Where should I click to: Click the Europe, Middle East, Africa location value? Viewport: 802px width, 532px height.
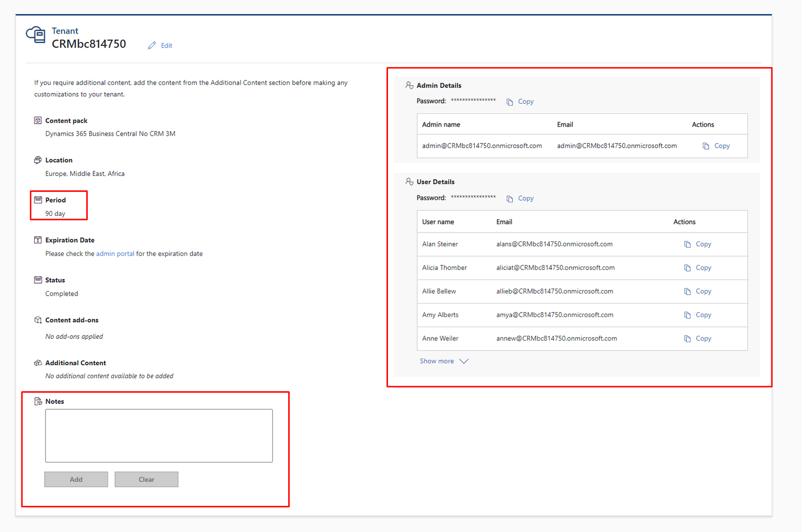[85, 173]
